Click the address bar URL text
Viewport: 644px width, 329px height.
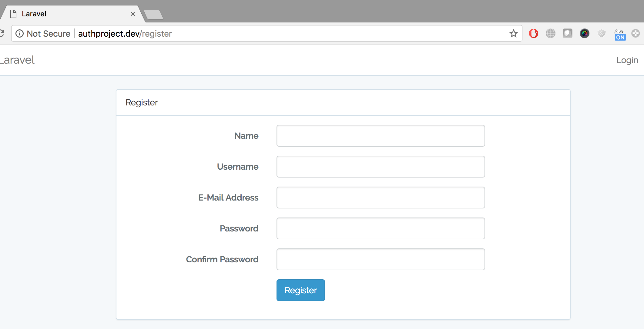click(125, 34)
